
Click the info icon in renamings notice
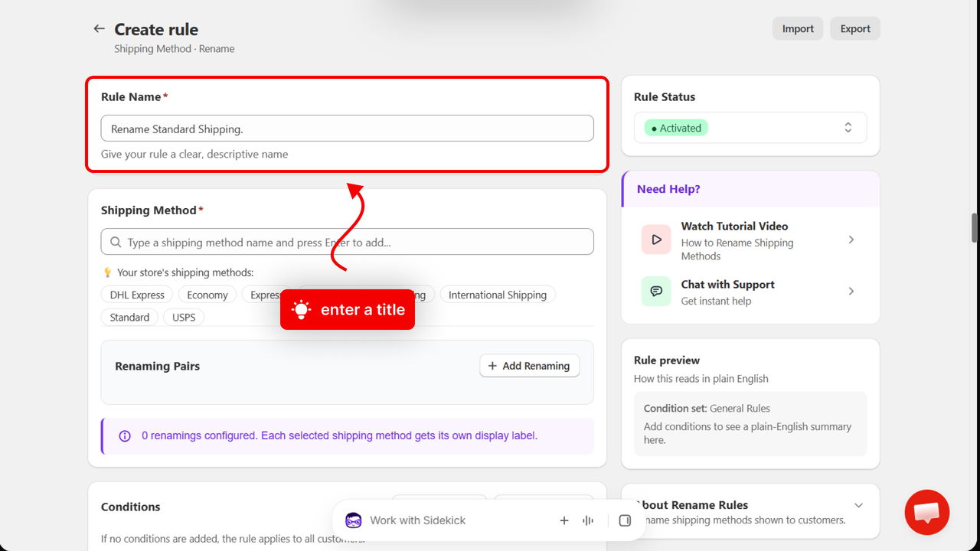[125, 436]
